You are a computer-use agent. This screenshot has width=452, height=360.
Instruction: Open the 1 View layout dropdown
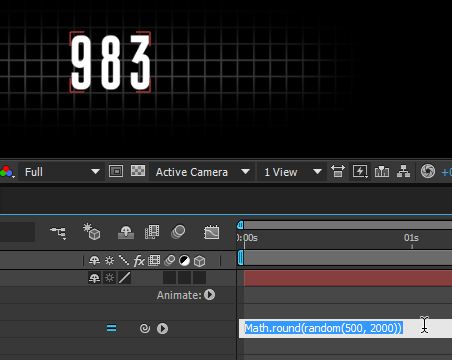pos(292,172)
